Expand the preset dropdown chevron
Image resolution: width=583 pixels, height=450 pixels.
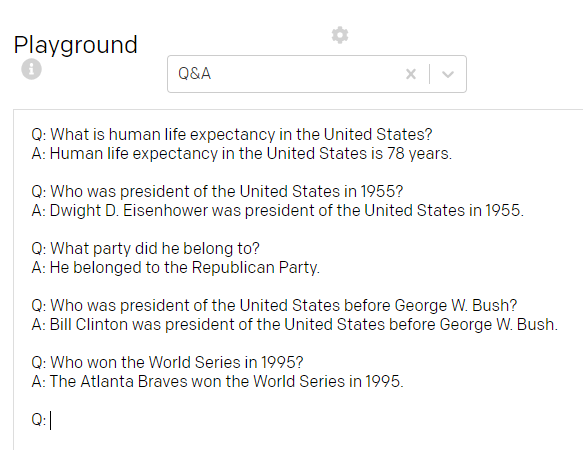coord(448,74)
